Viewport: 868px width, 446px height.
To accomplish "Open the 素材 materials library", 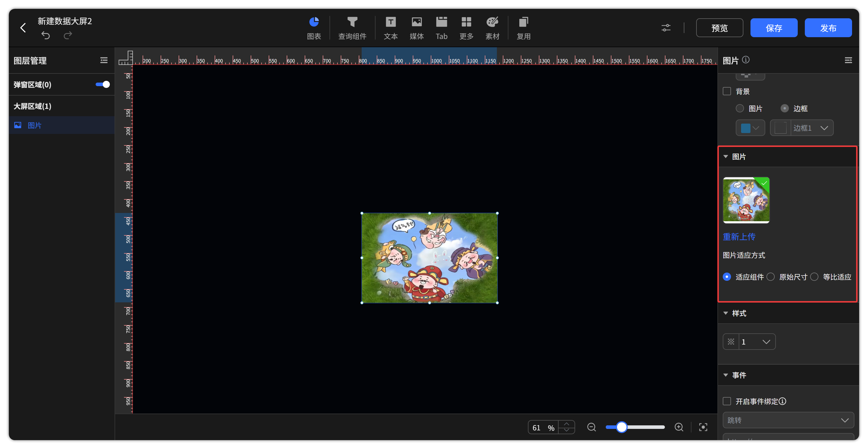I will pos(492,28).
